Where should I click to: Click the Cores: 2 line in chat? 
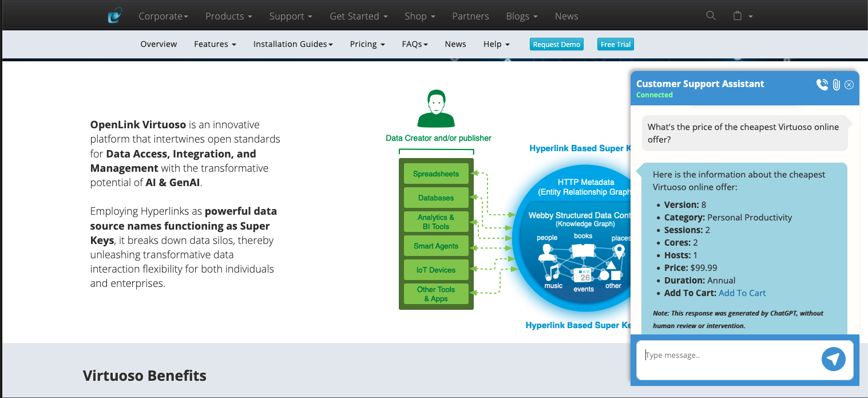[x=681, y=242]
